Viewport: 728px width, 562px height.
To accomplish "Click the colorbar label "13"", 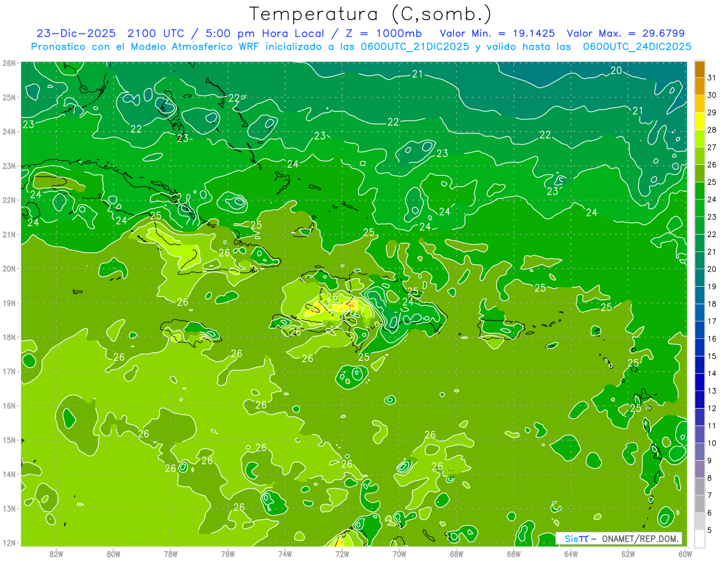I will point(712,390).
